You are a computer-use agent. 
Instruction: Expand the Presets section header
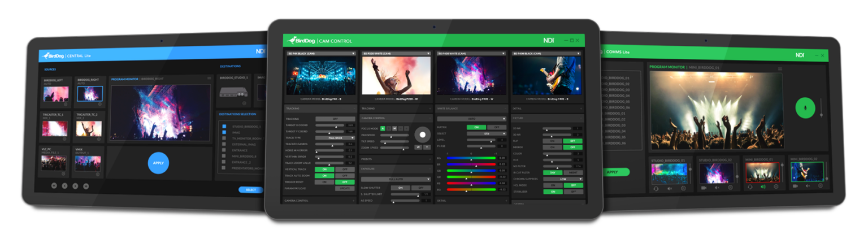point(395,159)
